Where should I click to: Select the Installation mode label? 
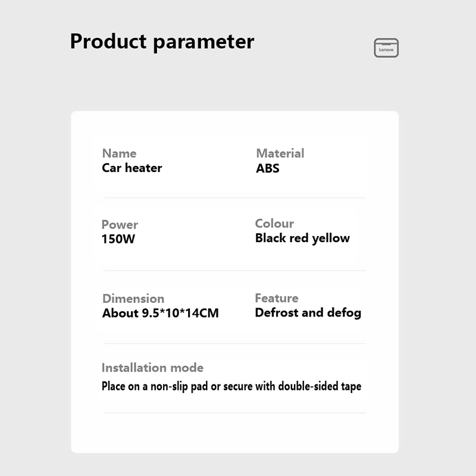(152, 368)
